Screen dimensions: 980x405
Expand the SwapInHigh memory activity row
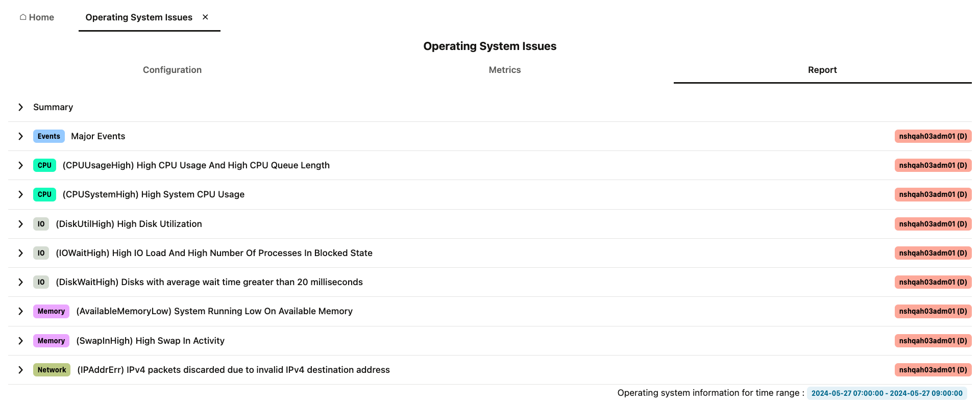click(x=21, y=341)
